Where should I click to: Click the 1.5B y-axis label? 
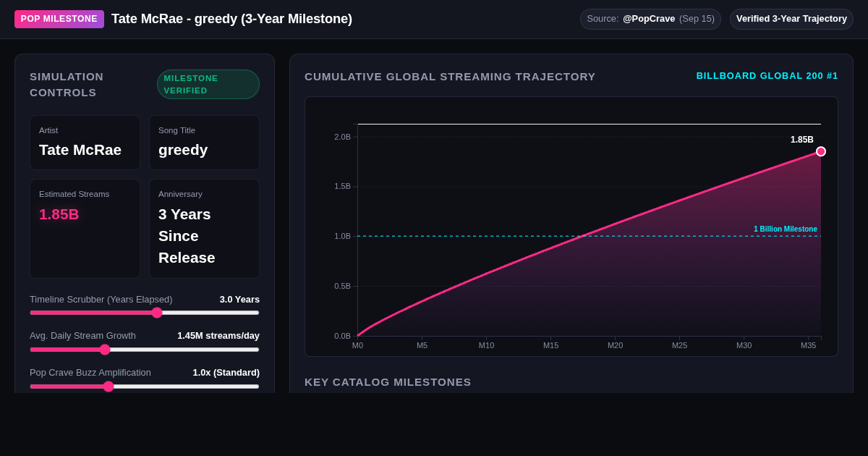(342, 187)
